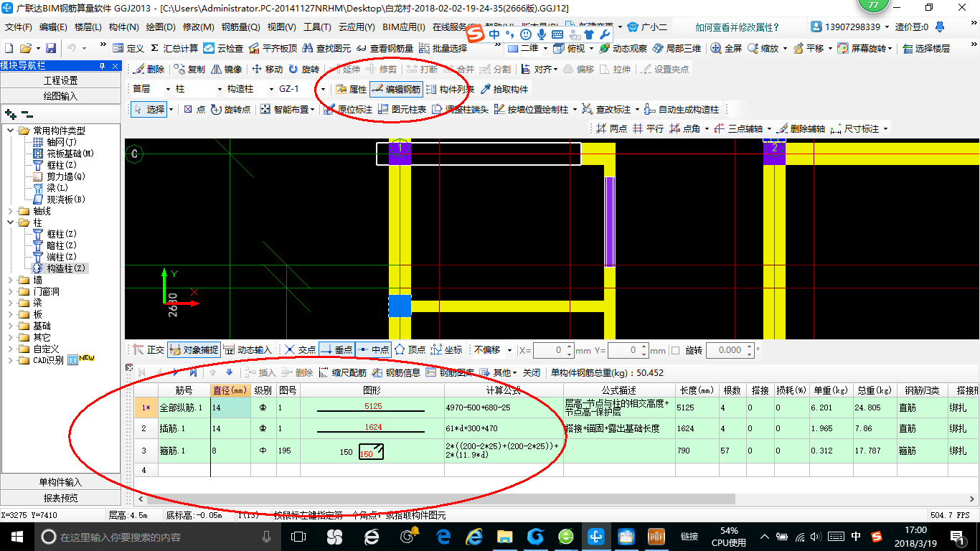Screen dimensions: 980x551
Task: Click the 删除 delete tool in edit toolbar
Action: [x=149, y=70]
